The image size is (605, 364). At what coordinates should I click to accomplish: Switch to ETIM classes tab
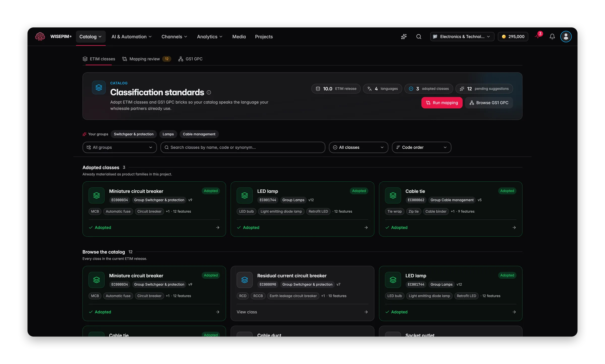coord(99,59)
